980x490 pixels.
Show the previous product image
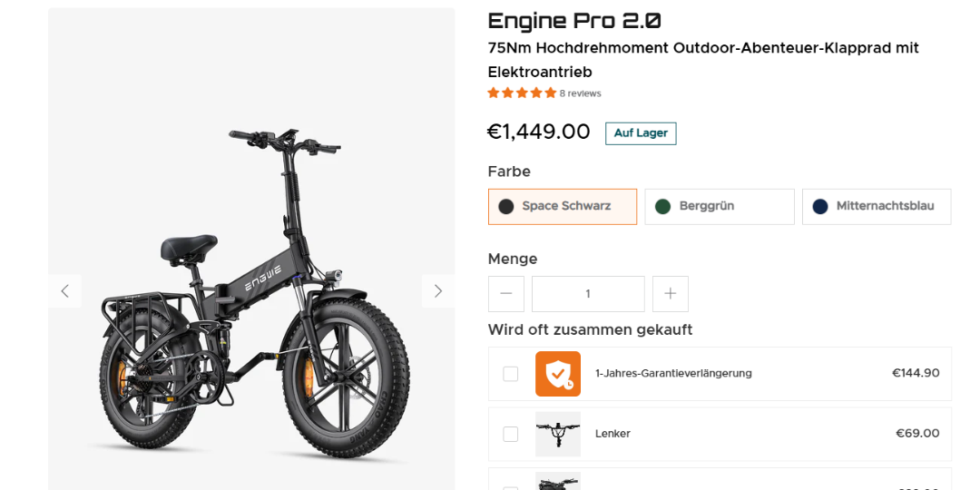[65, 291]
